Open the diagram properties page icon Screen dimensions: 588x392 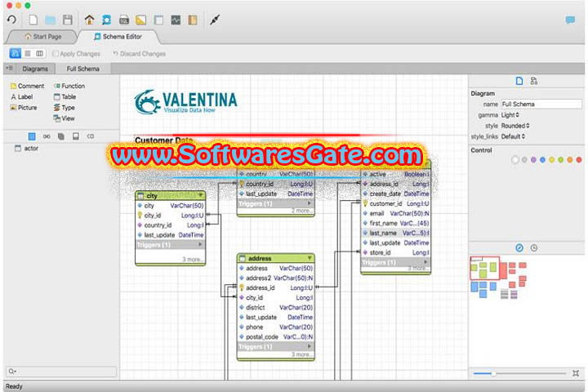pyautogui.click(x=519, y=81)
